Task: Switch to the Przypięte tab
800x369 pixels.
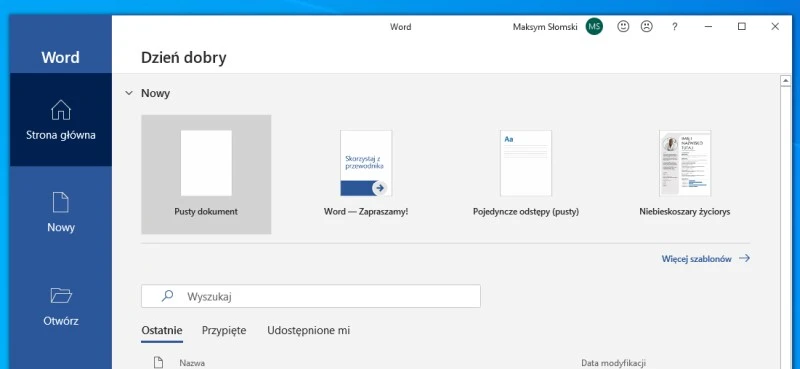Action: (x=224, y=331)
